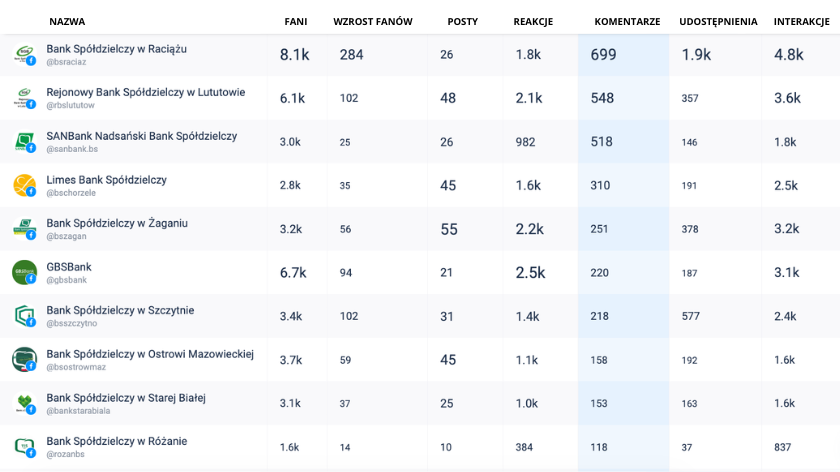Click the Bank Spółdzielczy w Ostrowi Mazowieckiej logo

click(x=24, y=359)
